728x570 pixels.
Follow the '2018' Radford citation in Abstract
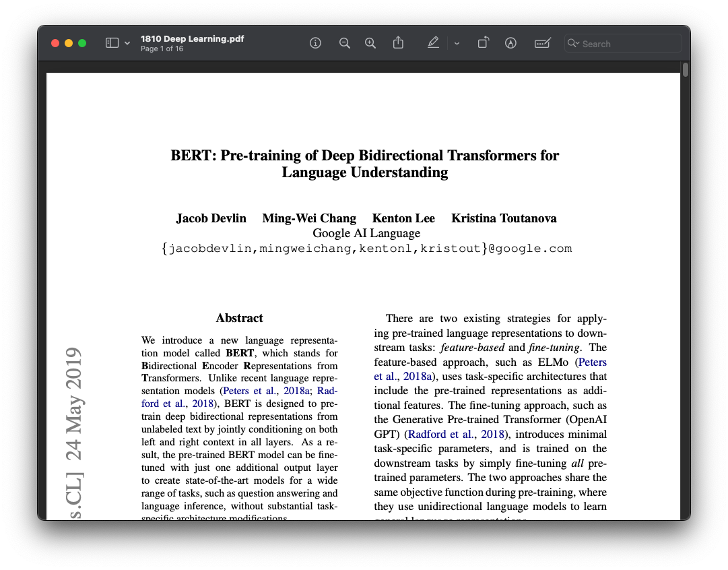pos(203,404)
